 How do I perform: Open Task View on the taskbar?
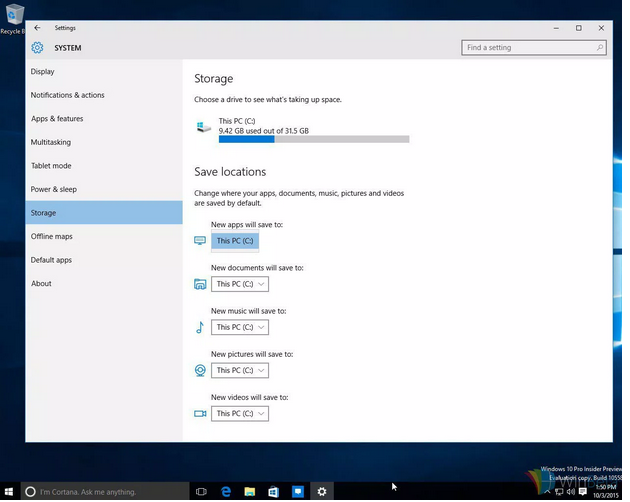coord(201,491)
